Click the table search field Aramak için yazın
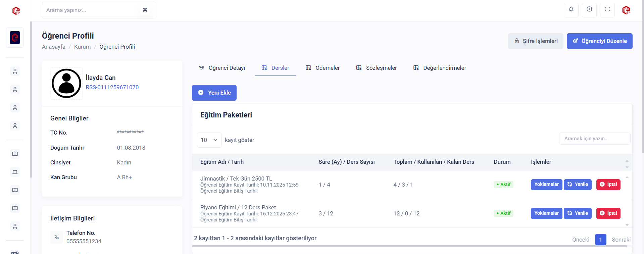644x254 pixels. 594,139
